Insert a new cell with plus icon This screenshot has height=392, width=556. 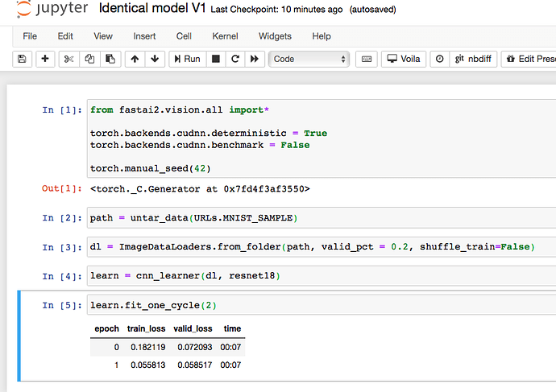click(x=45, y=59)
